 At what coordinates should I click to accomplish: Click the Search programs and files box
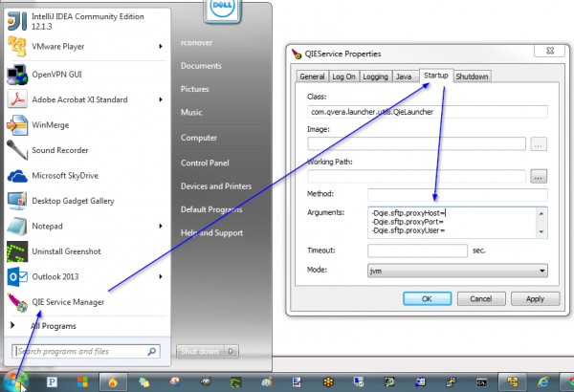click(86, 352)
